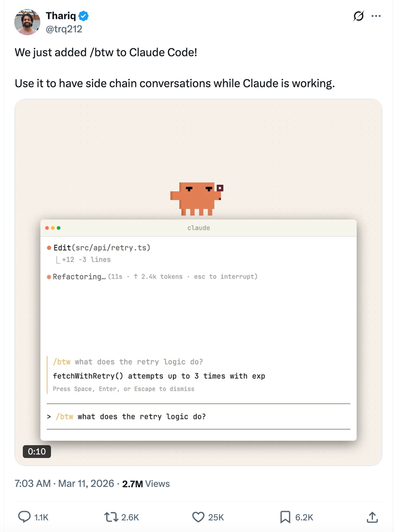
Task: Click the 0:10 video duration badge
Action: coord(37,451)
